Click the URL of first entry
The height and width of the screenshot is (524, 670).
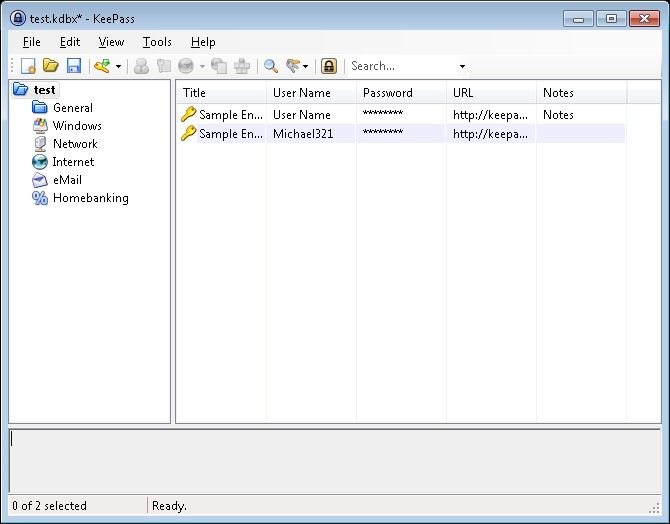point(490,115)
